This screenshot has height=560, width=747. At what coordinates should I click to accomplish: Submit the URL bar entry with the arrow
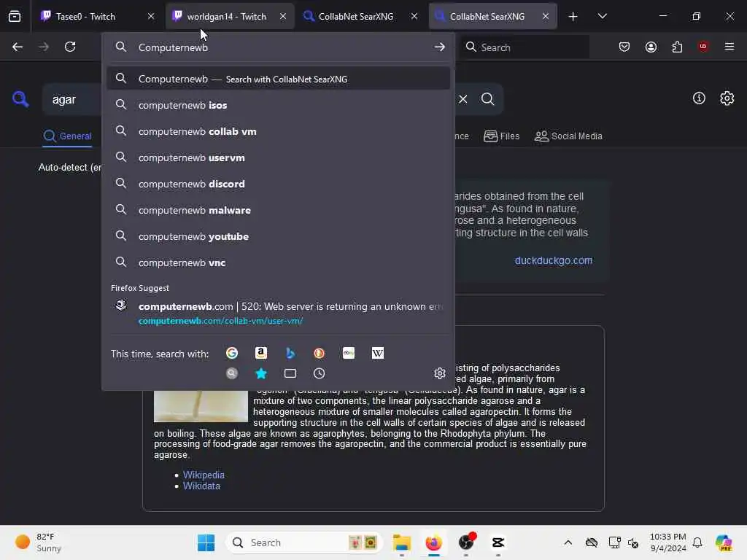point(439,47)
